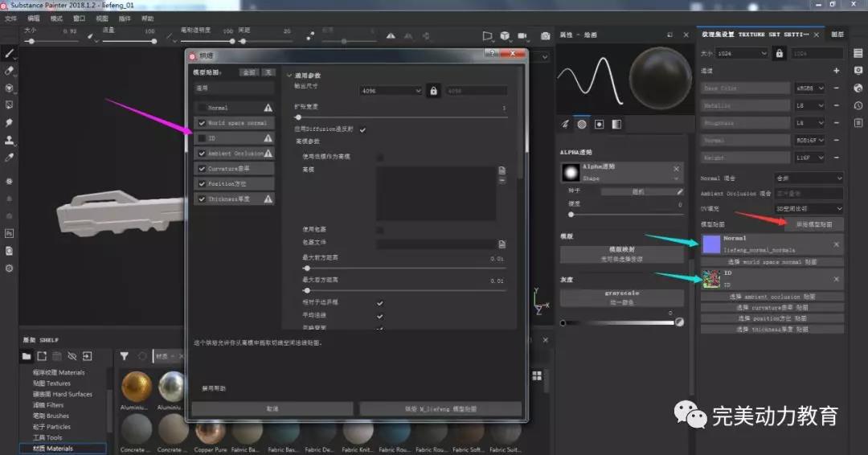Click the camera screenshot icon above viewport
The image size is (868, 455).
(x=546, y=36)
